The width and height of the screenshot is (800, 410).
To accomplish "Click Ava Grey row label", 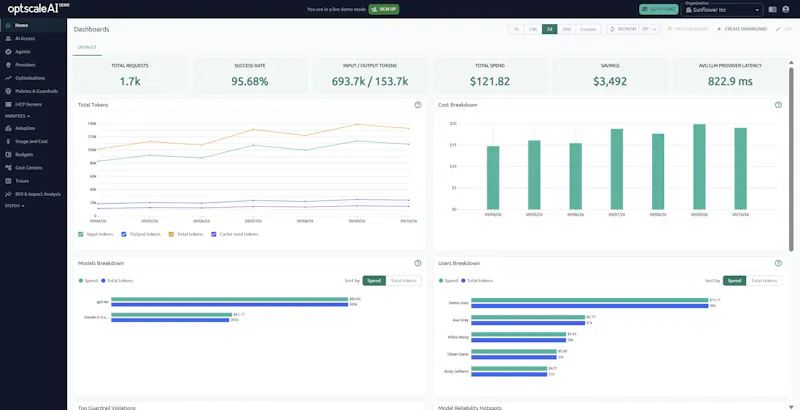I will click(x=463, y=320).
